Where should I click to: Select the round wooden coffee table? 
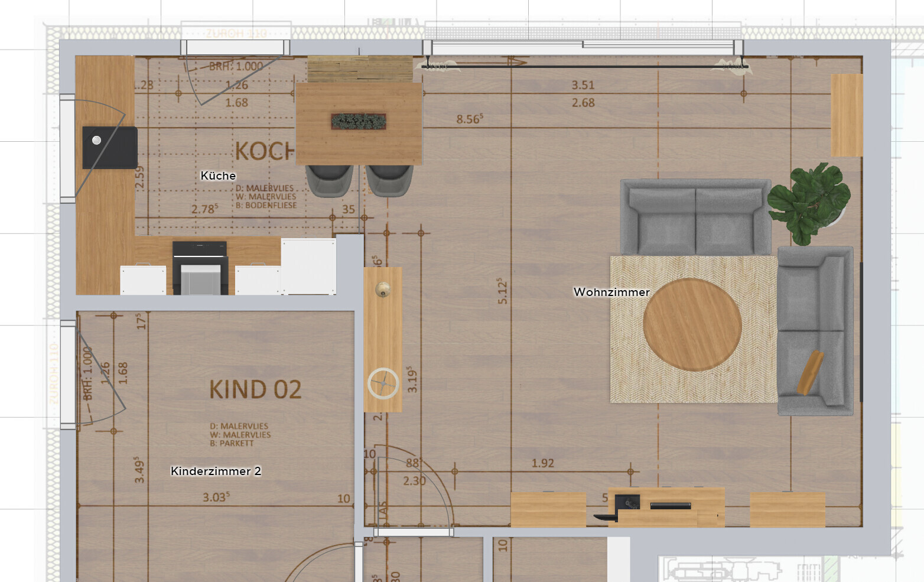point(692,324)
